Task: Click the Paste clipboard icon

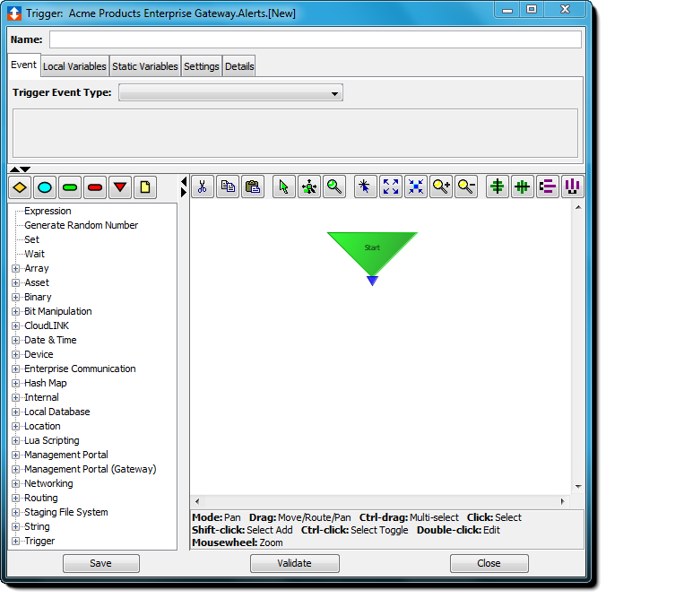Action: point(253,187)
